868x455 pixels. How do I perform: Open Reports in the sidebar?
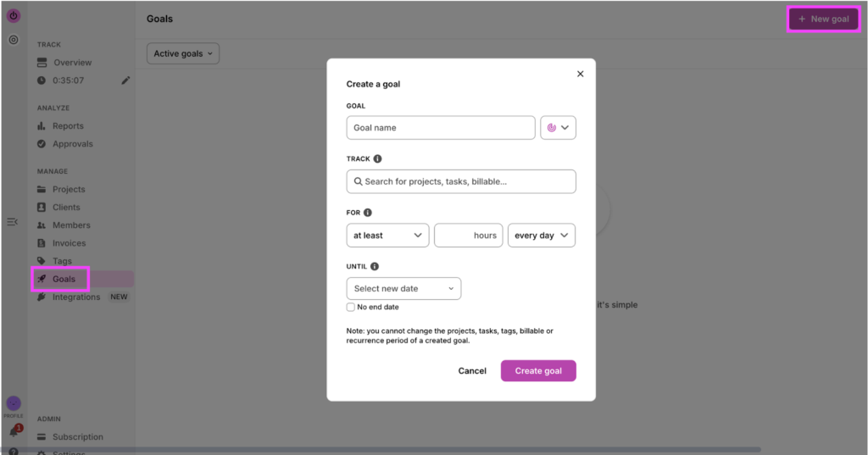click(68, 126)
